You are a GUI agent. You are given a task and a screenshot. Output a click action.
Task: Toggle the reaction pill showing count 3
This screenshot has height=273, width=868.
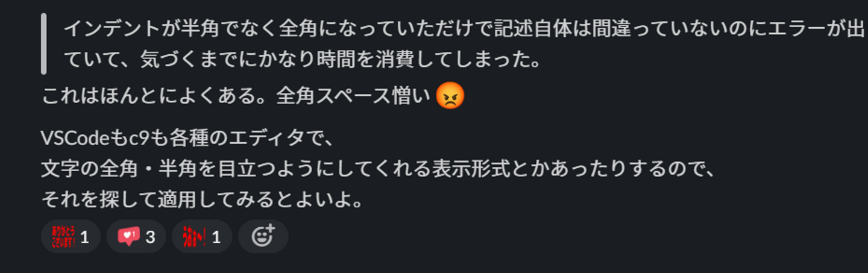(136, 236)
